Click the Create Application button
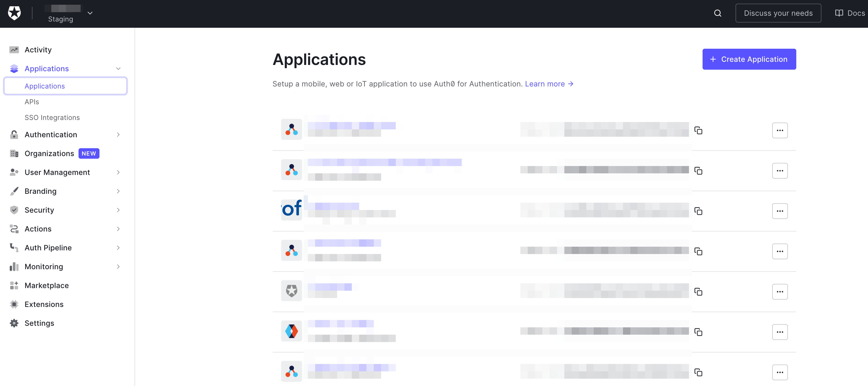868x386 pixels. [x=749, y=59]
